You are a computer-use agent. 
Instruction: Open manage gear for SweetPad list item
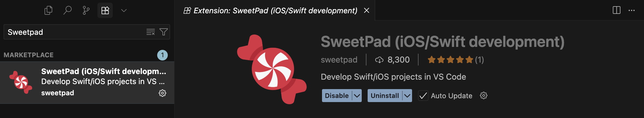(x=162, y=93)
